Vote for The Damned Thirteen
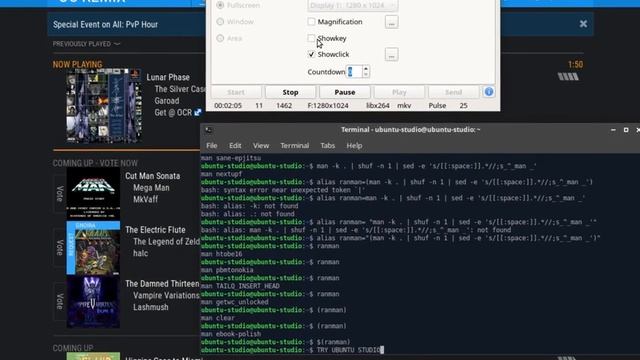 pyautogui.click(x=60, y=302)
